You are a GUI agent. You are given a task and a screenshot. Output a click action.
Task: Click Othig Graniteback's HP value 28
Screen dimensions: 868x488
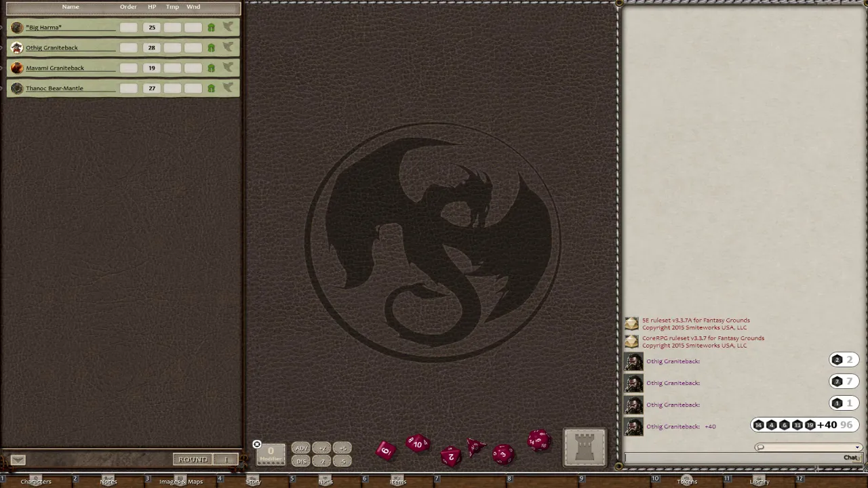[151, 47]
